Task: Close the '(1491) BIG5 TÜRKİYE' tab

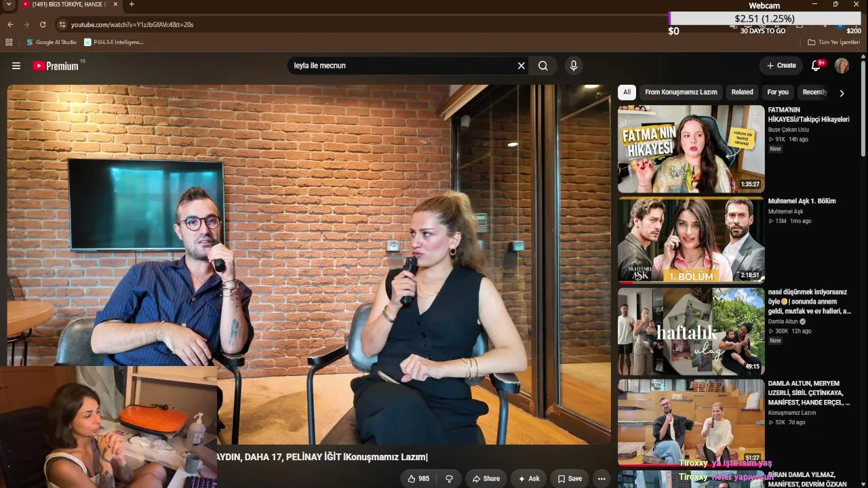Action: click(115, 4)
